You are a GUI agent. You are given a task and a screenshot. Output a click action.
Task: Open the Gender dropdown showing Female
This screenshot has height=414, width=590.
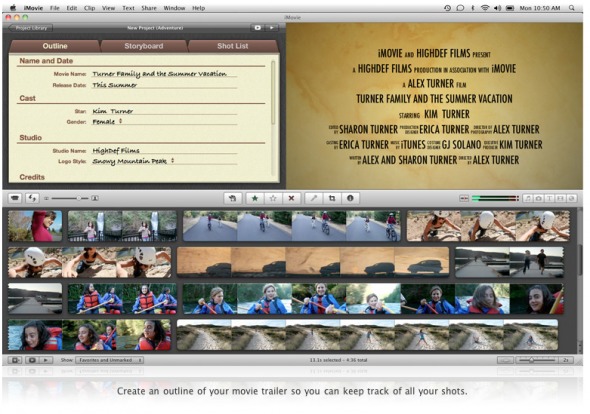(x=107, y=122)
